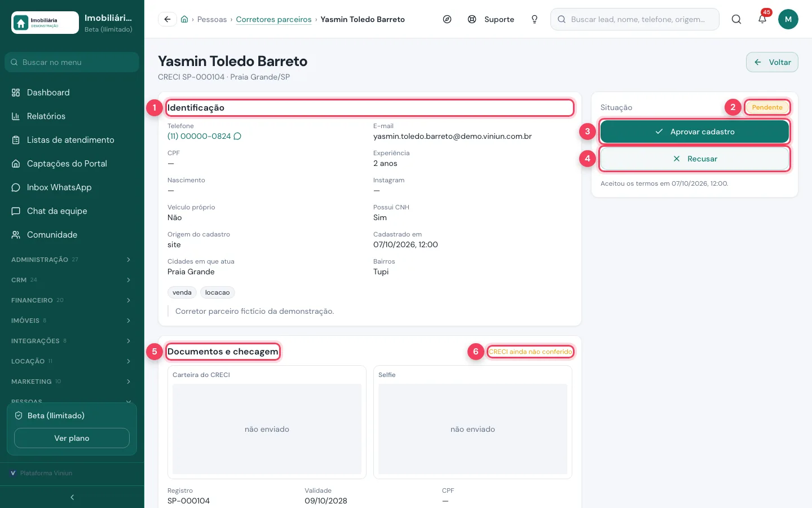Viewport: 812px width, 508px height.
Task: Click the Inbox WhatsApp bubble icon
Action: pos(16,187)
